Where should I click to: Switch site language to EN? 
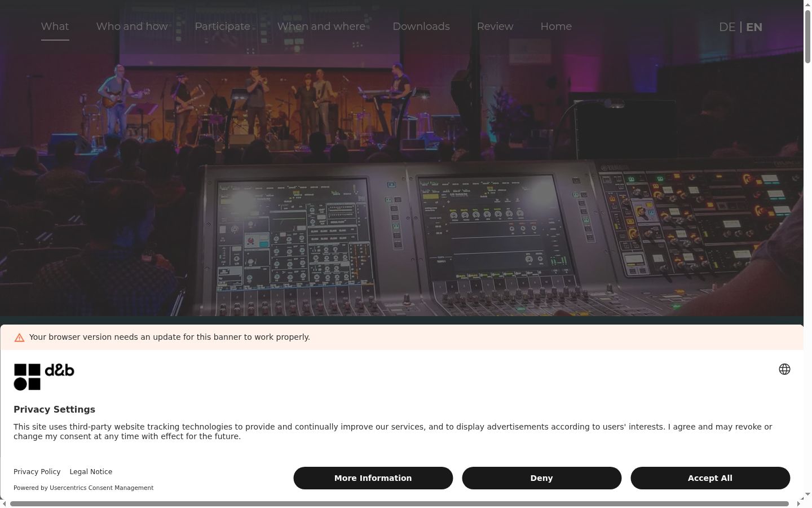(754, 27)
